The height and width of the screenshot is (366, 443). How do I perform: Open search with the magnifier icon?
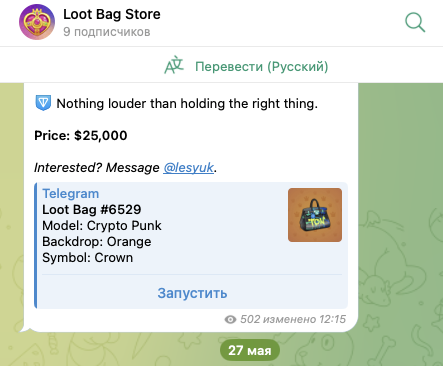click(415, 22)
